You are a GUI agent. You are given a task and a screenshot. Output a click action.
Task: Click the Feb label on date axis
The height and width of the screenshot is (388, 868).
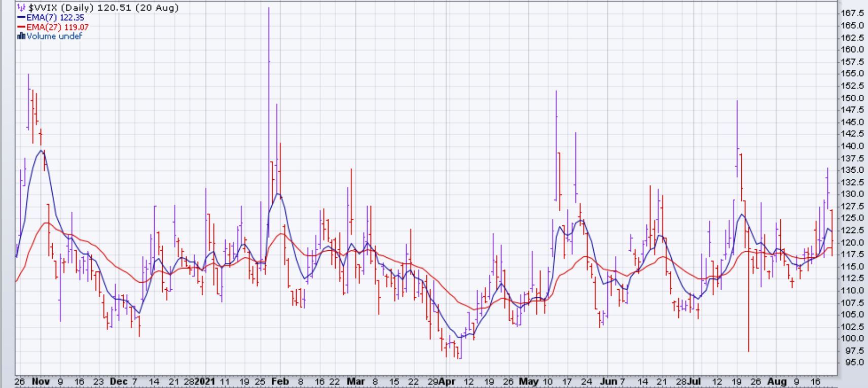click(x=280, y=381)
